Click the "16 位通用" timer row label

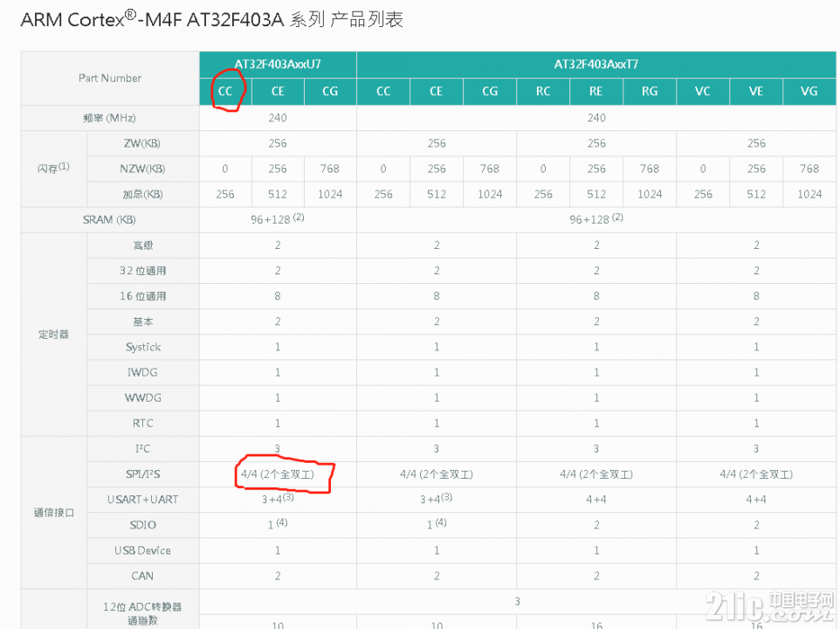[x=142, y=296]
